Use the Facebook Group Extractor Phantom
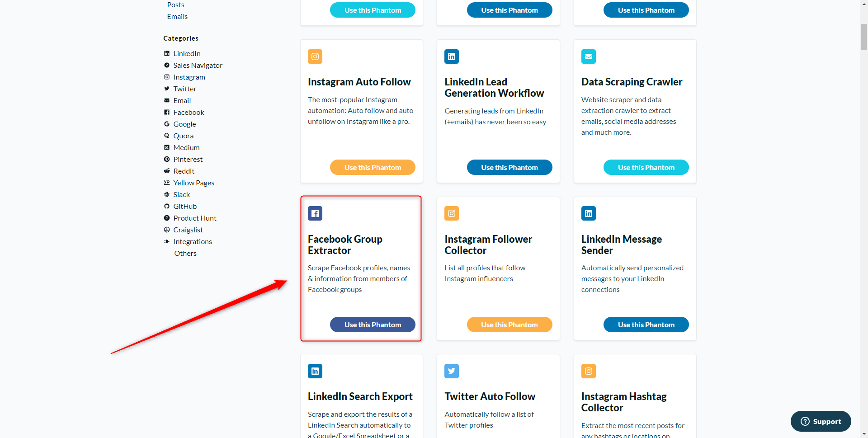 [x=373, y=325]
